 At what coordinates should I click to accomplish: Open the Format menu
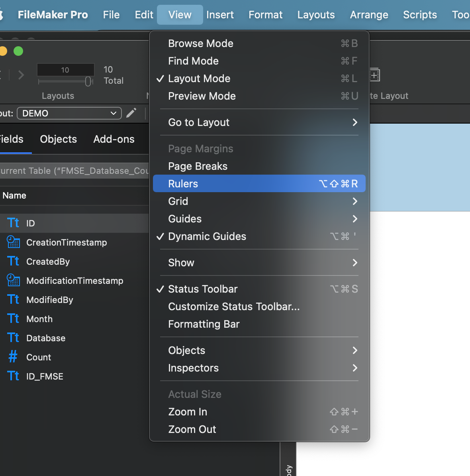point(266,15)
